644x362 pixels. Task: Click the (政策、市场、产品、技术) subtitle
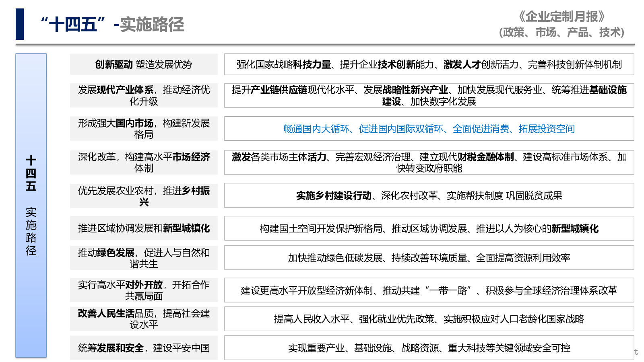click(x=561, y=32)
